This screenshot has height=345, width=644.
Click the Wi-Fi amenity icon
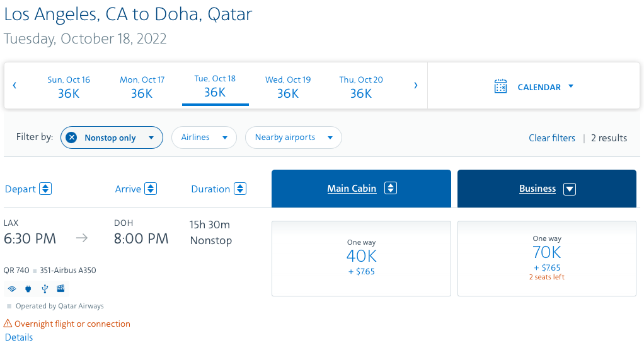click(x=11, y=289)
